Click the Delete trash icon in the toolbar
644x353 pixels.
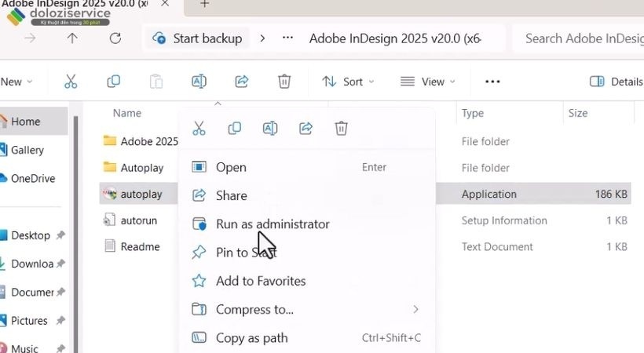pyautogui.click(x=284, y=82)
